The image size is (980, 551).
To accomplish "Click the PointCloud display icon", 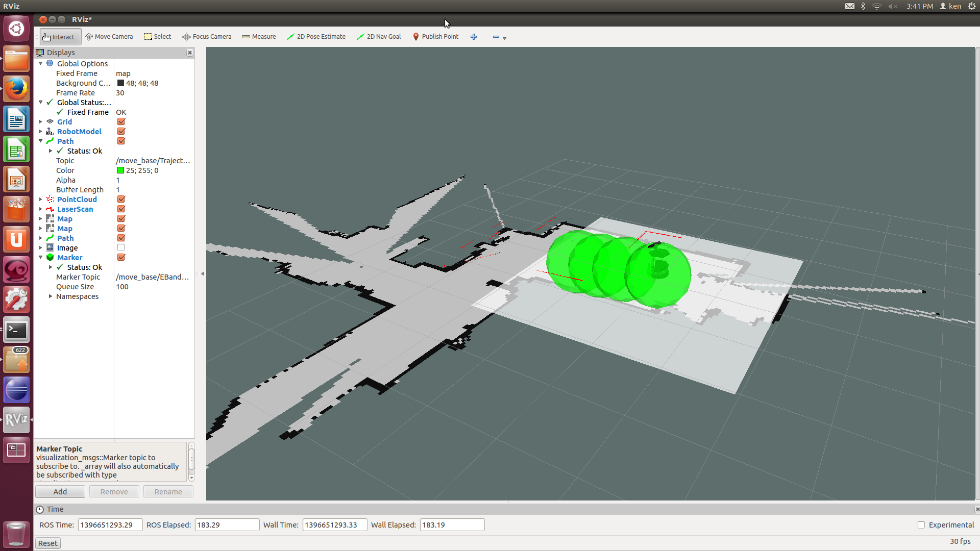I will coord(50,199).
